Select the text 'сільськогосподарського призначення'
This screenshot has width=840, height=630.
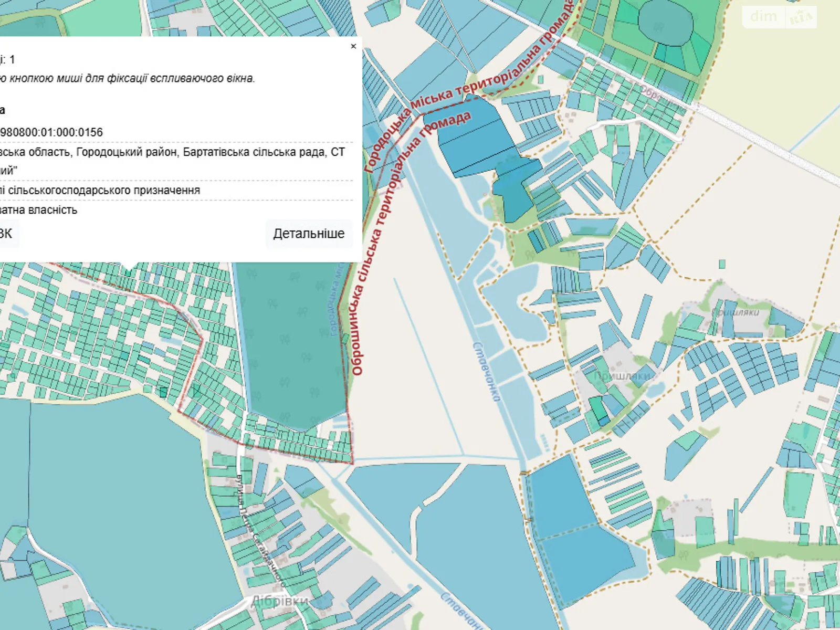click(x=104, y=190)
